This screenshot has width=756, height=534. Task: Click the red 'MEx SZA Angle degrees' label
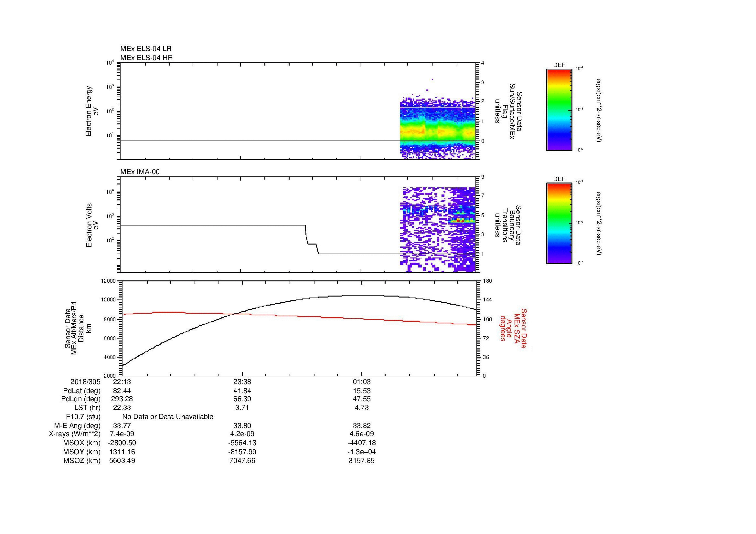[x=514, y=328]
